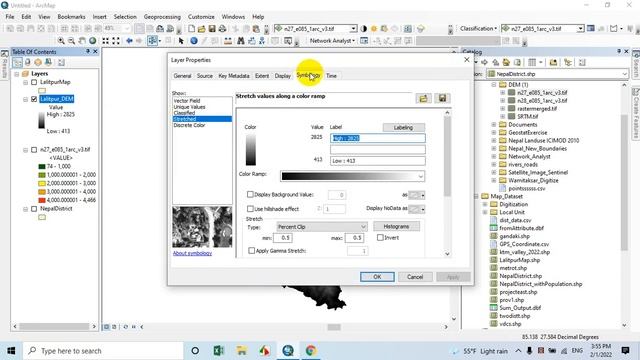This screenshot has width=640, height=360.
Task: Click Cancel in Layer Properties
Action: pos(415,277)
